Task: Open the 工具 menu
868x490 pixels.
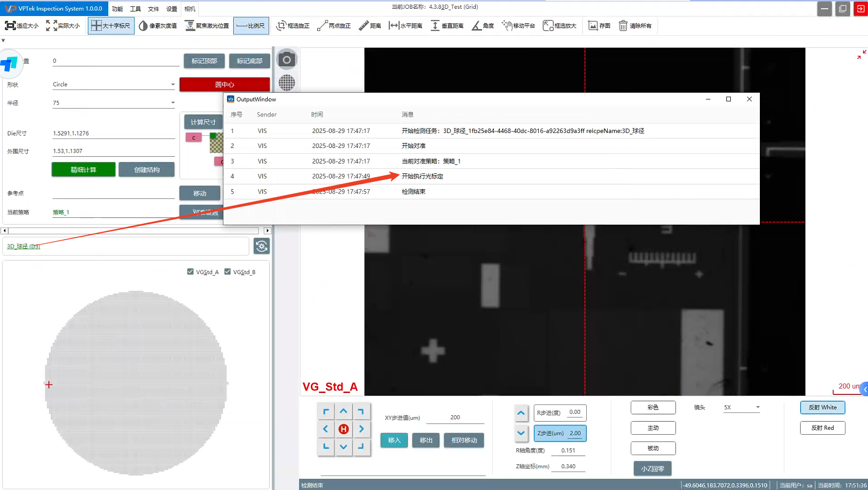Action: [135, 9]
